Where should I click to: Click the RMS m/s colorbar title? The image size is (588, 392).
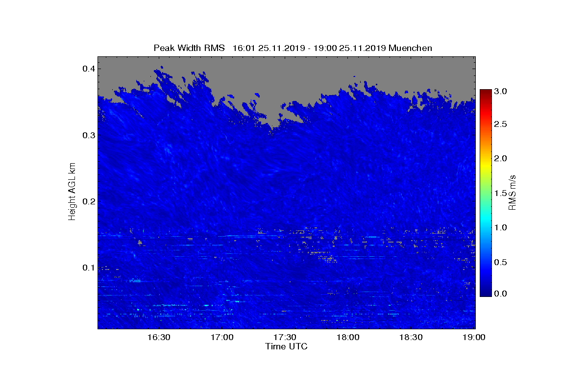[x=514, y=192]
